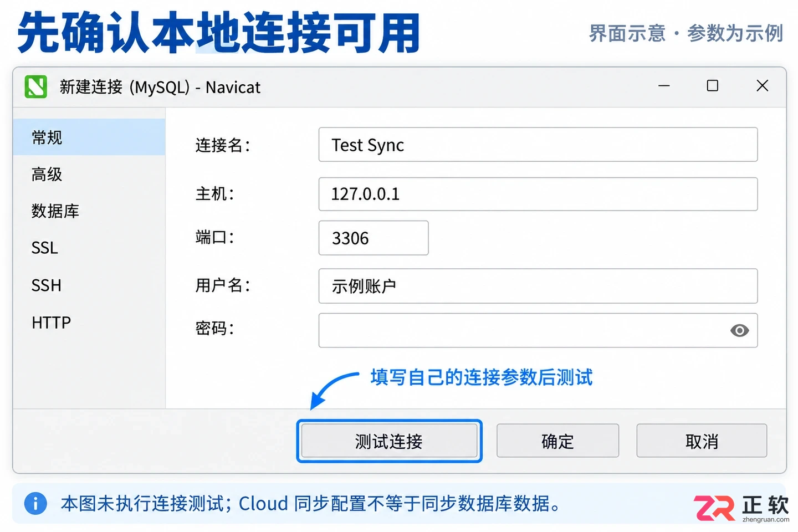Show password with the eye icon

pyautogui.click(x=739, y=331)
